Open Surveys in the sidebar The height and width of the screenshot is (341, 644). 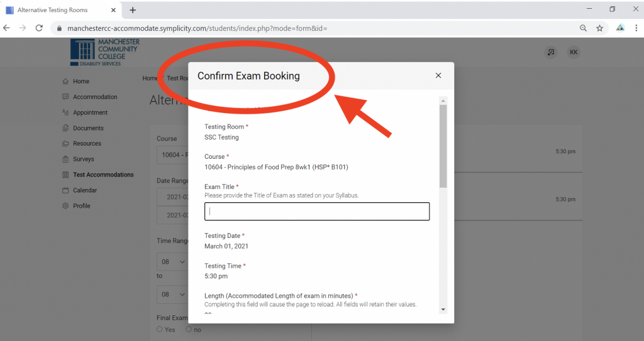[x=84, y=160]
